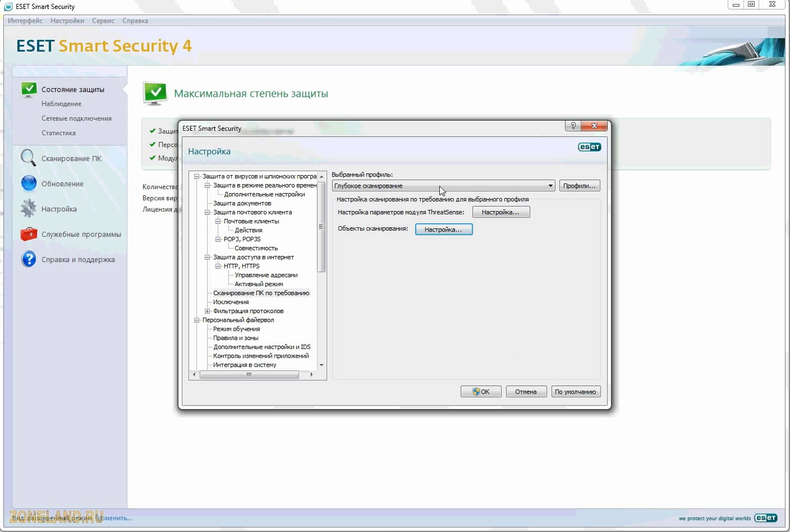Go to Сканирование ПК section

pyautogui.click(x=71, y=158)
